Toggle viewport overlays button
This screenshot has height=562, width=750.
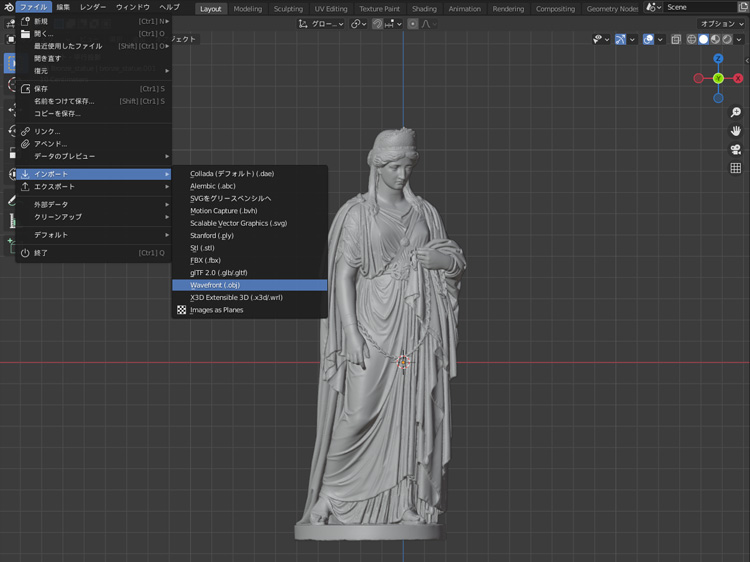point(648,40)
